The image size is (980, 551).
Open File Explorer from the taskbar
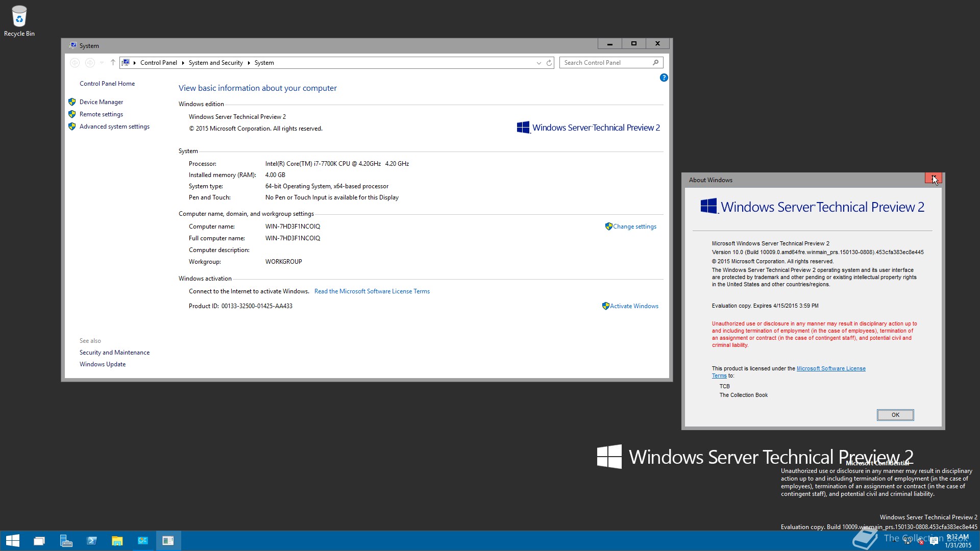click(117, 541)
